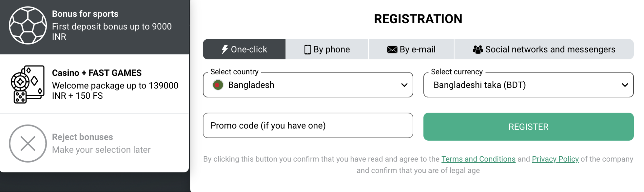Click the X circle reject bonuses icon
Image resolution: width=644 pixels, height=192 pixels.
click(x=28, y=143)
